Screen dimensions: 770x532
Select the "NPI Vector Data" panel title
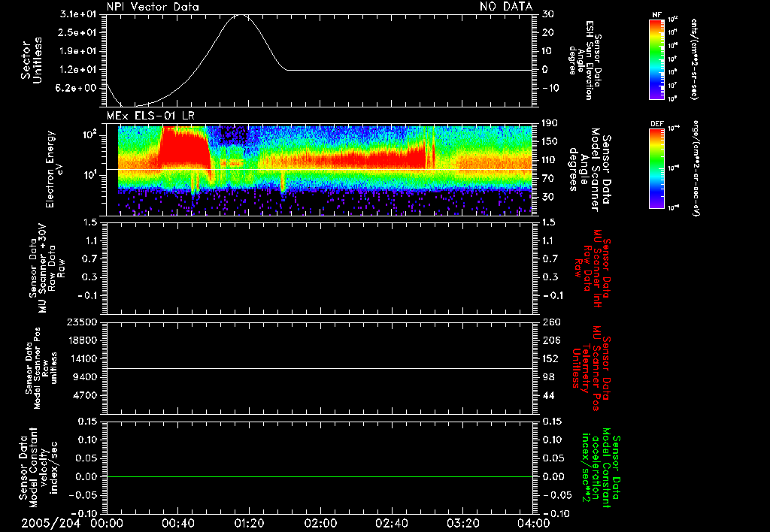(153, 7)
